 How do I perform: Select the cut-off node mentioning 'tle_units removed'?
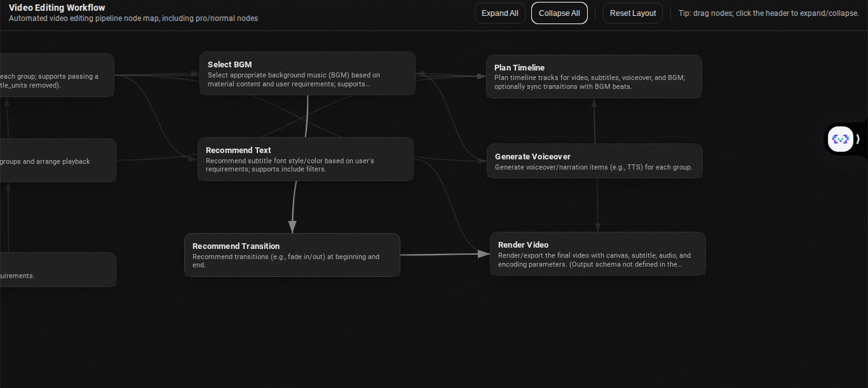pos(57,75)
